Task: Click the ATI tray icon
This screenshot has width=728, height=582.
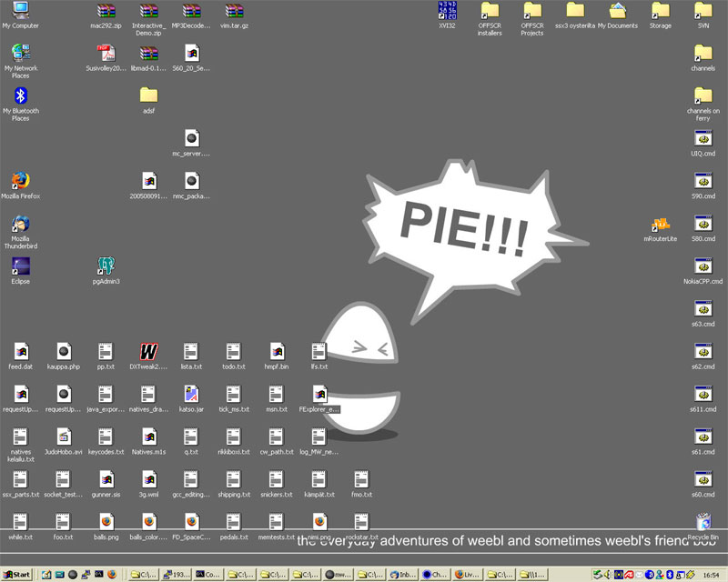Action: [629, 575]
